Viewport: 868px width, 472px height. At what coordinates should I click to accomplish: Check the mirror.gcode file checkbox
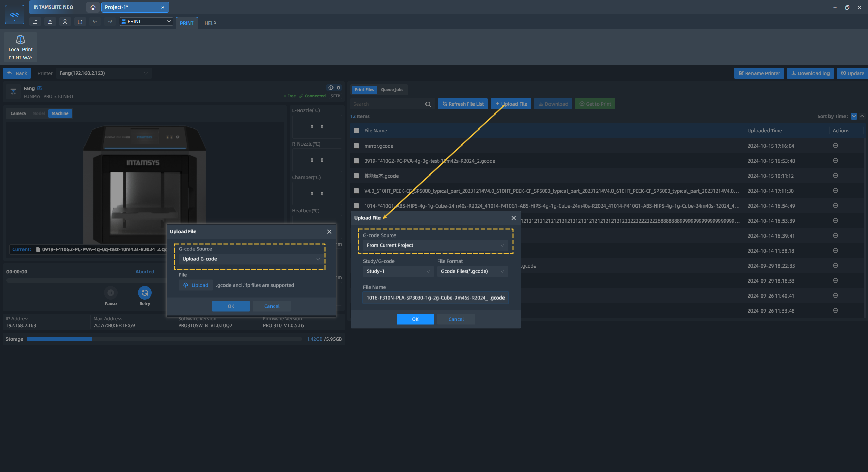tap(356, 146)
